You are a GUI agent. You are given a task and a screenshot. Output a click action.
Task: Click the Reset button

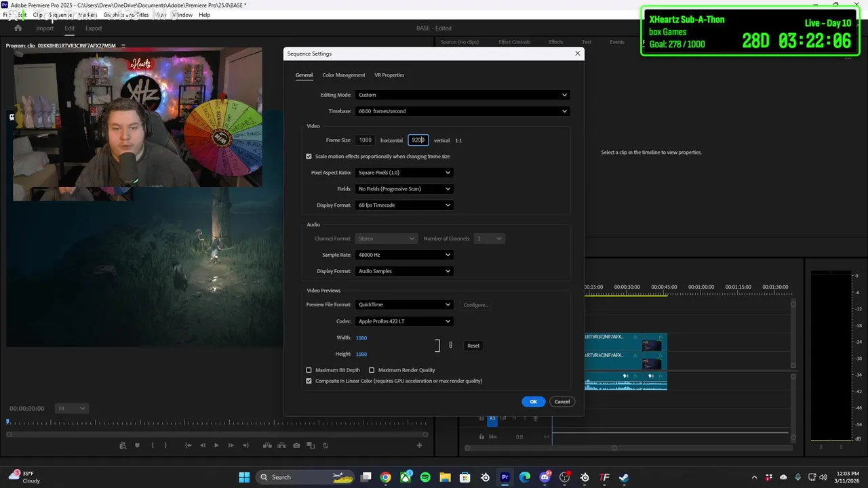(473, 346)
